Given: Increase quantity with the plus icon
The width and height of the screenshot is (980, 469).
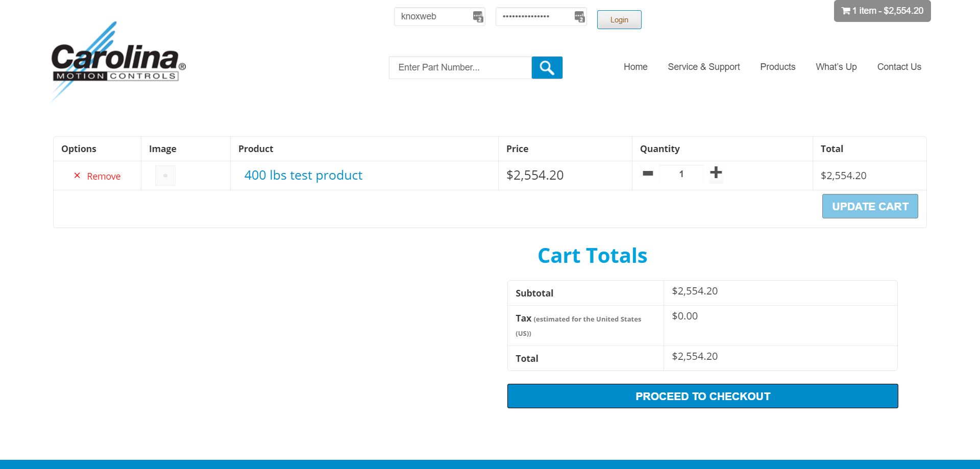Looking at the screenshot, I should pyautogui.click(x=716, y=173).
